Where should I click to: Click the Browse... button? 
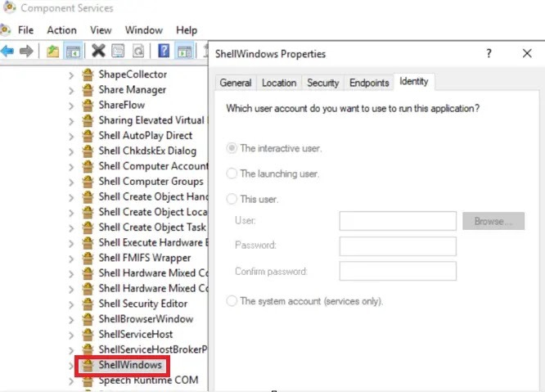pos(493,221)
